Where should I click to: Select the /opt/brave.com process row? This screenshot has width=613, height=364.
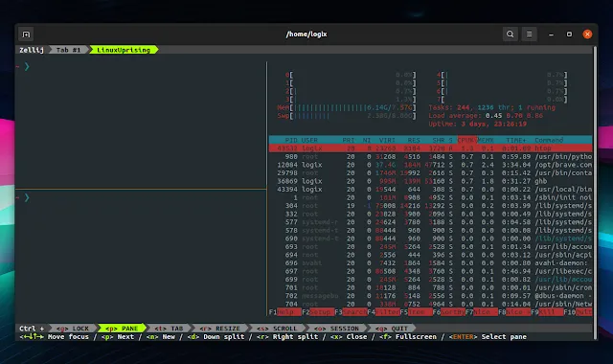430,165
